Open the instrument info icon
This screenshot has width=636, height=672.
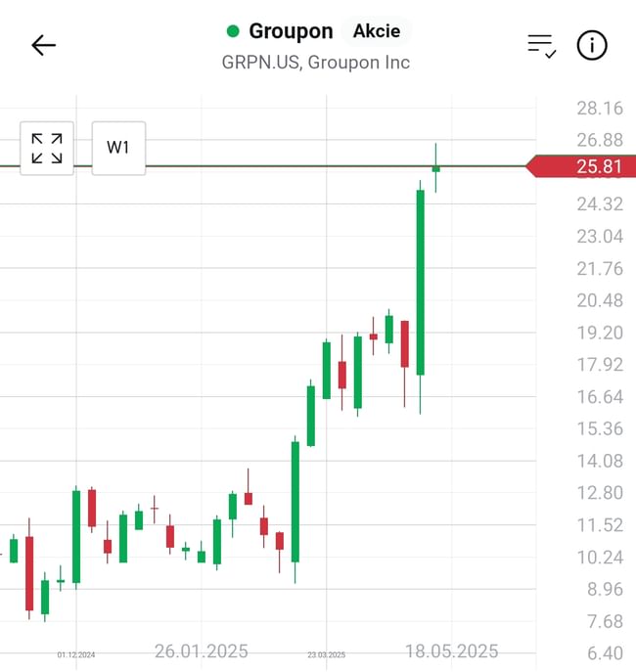pos(592,45)
